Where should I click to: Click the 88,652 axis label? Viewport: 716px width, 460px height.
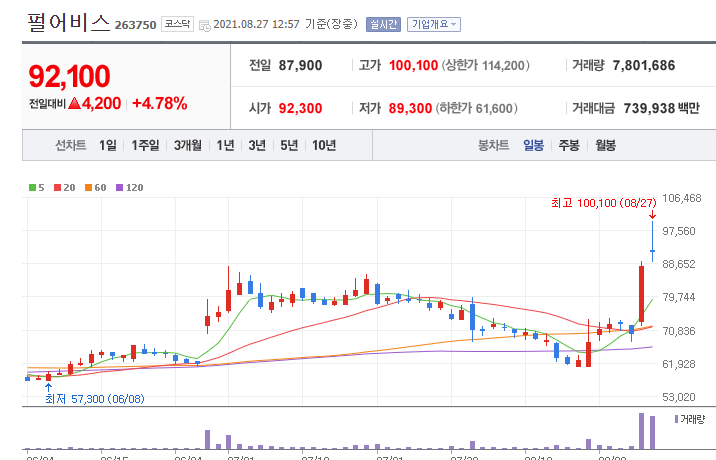click(679, 264)
